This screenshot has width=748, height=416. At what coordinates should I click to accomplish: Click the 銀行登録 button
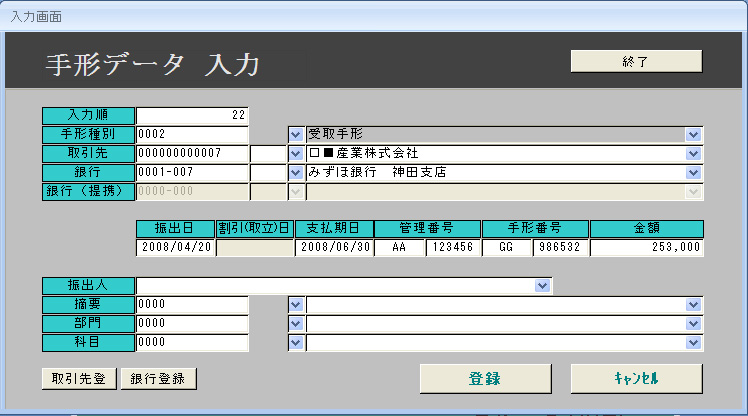[158, 378]
